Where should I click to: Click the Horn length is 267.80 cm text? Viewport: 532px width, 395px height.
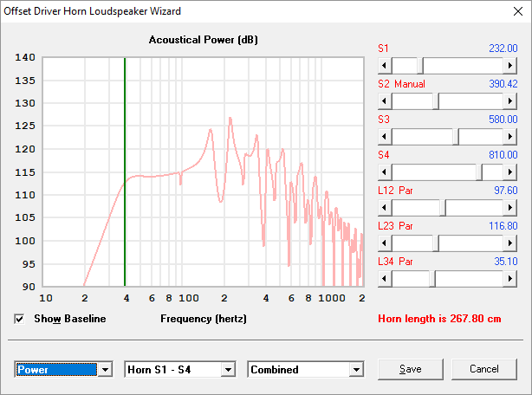pos(439,319)
